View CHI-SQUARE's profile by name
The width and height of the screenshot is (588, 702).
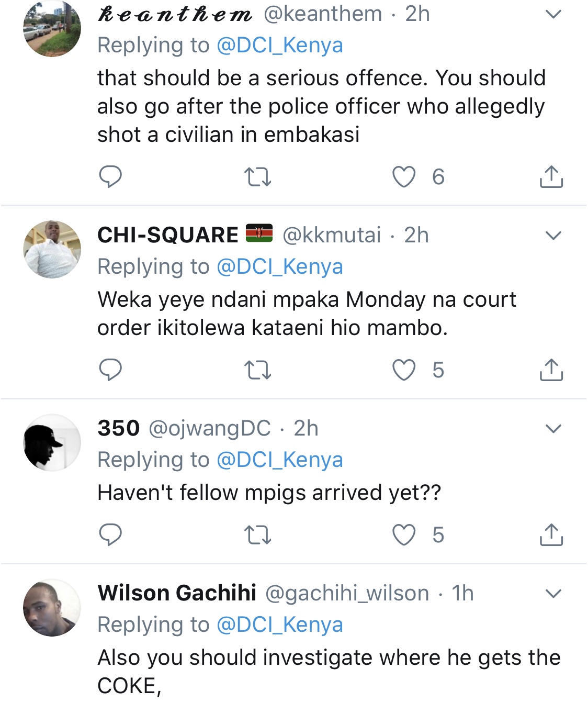168,235
